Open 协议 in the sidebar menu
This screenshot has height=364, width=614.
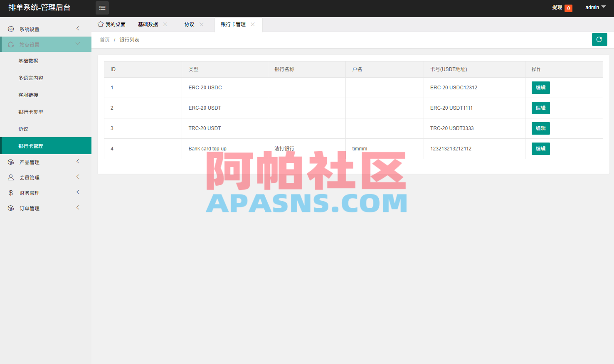pos(46,129)
